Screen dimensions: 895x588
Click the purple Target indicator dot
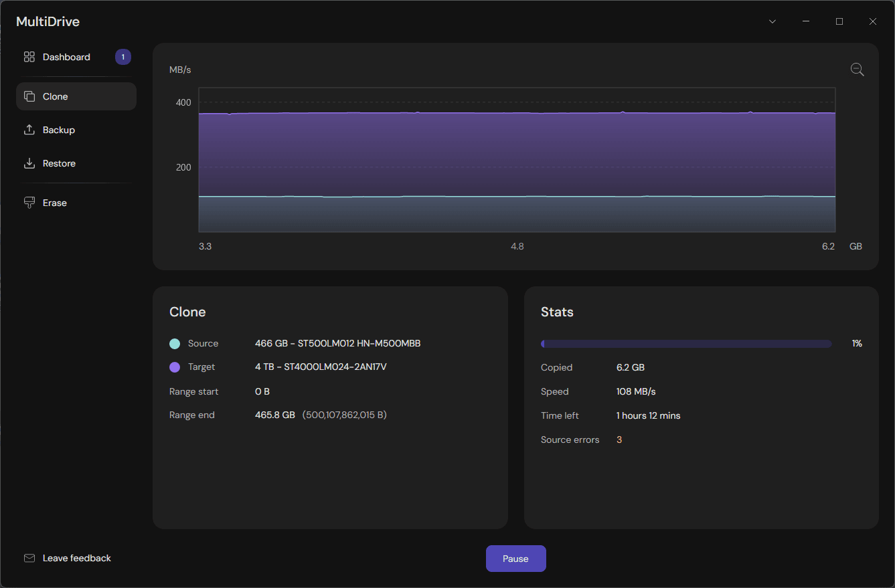[173, 367]
